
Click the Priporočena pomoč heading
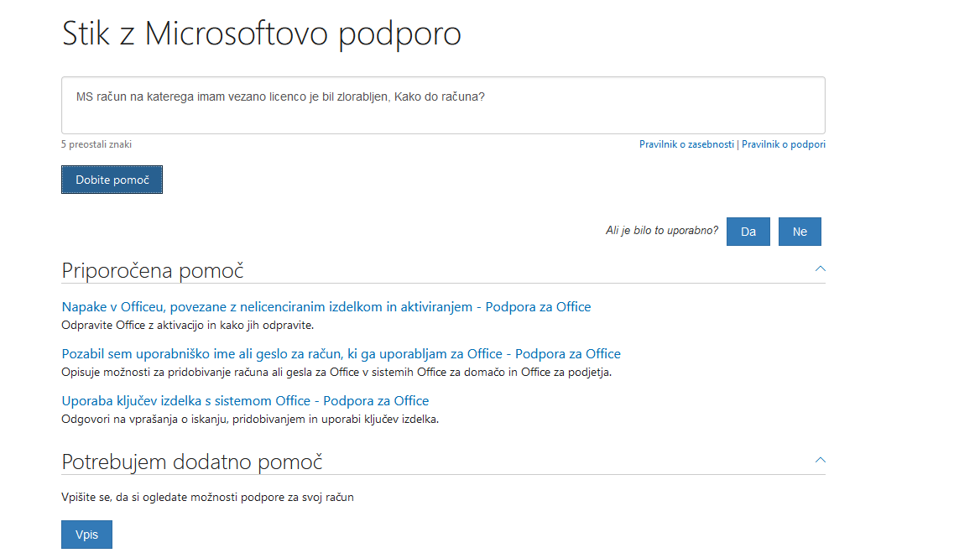pyautogui.click(x=153, y=270)
